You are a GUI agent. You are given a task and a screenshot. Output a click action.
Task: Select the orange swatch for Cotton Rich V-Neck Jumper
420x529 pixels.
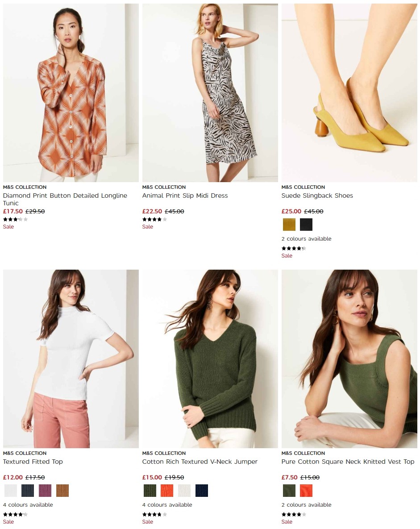pyautogui.click(x=167, y=491)
